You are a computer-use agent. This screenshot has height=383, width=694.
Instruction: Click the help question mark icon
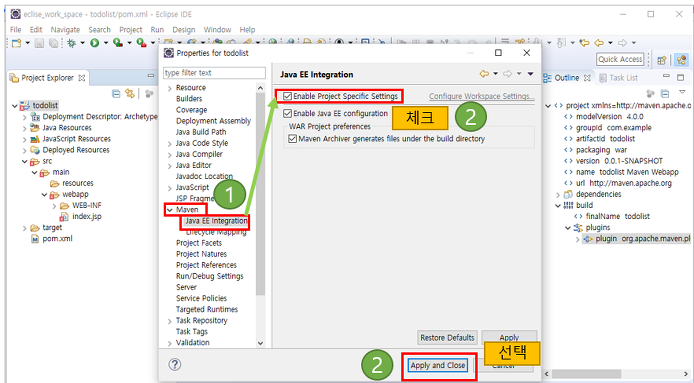175,364
